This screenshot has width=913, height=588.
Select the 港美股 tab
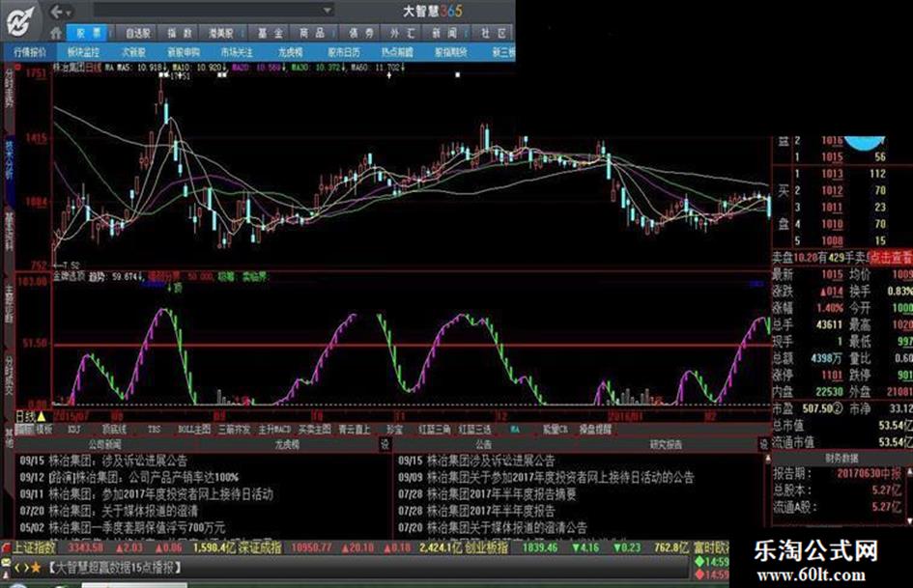[221, 33]
